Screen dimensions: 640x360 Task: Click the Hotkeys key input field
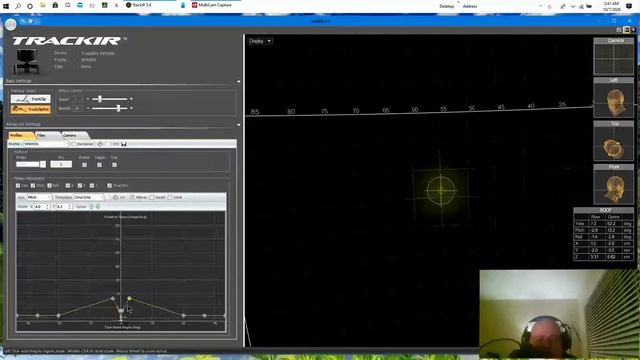click(61, 164)
